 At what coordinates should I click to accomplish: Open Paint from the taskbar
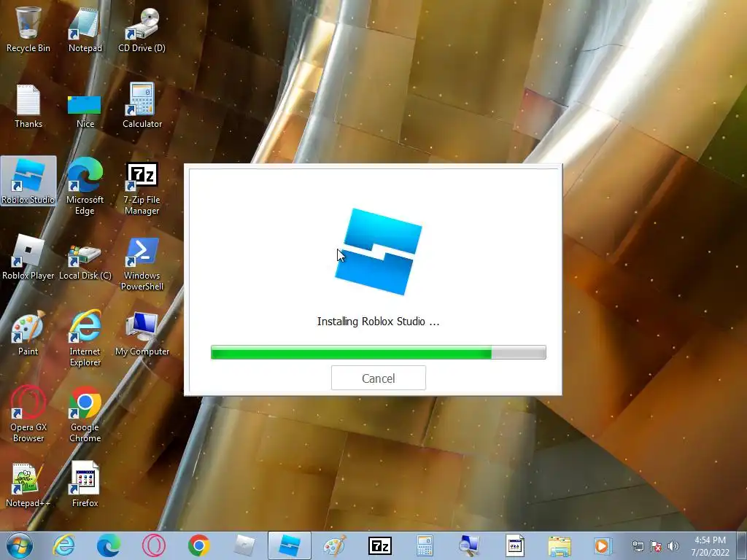coord(334,545)
